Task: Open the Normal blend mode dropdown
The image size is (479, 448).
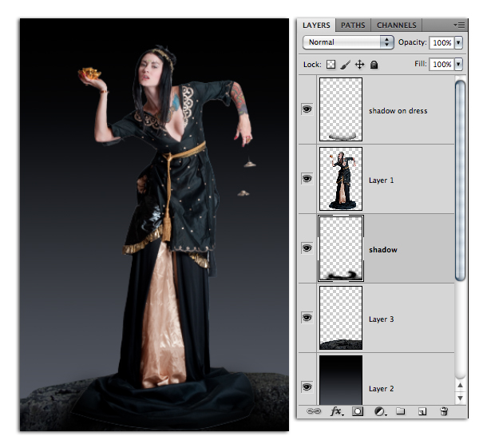Action: pos(348,42)
